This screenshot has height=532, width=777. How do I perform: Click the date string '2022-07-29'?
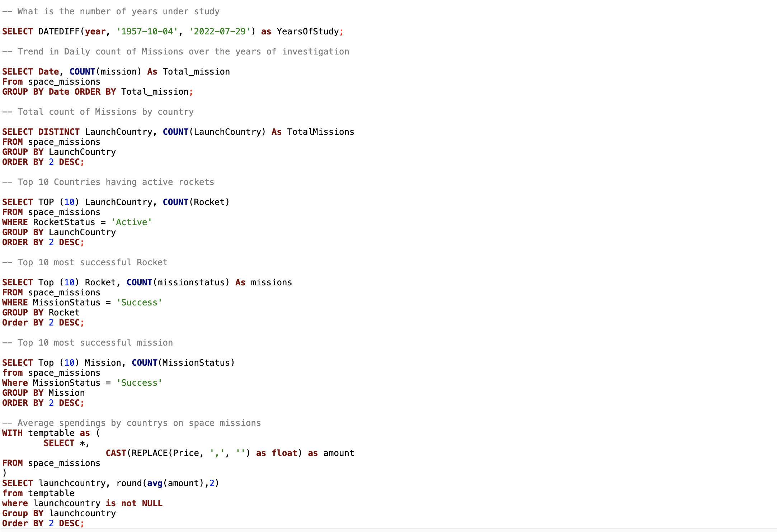pyautogui.click(x=220, y=32)
